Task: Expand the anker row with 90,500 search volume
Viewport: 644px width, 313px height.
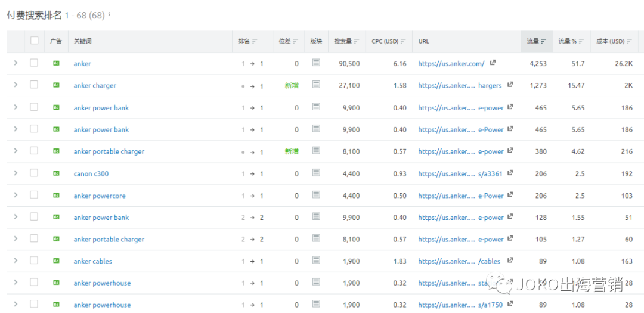Action: (16, 63)
